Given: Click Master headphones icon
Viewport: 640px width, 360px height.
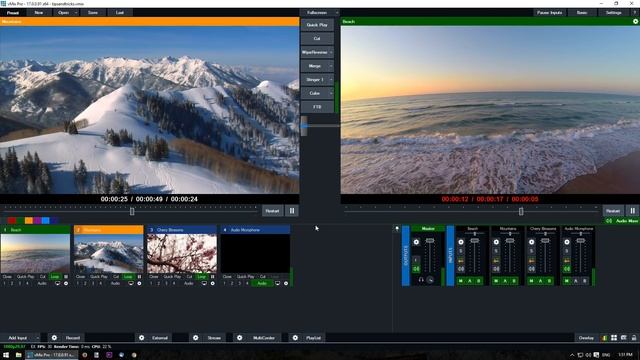Looking at the screenshot, I should coord(421,280).
